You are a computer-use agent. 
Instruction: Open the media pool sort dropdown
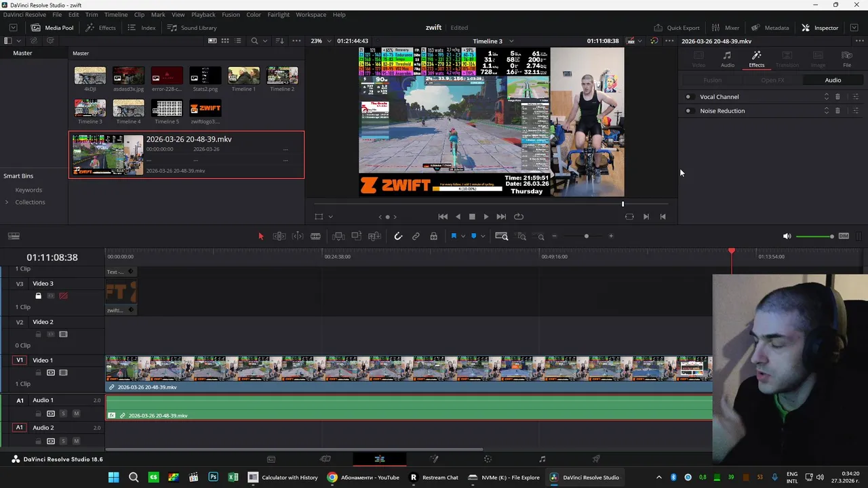tap(279, 41)
